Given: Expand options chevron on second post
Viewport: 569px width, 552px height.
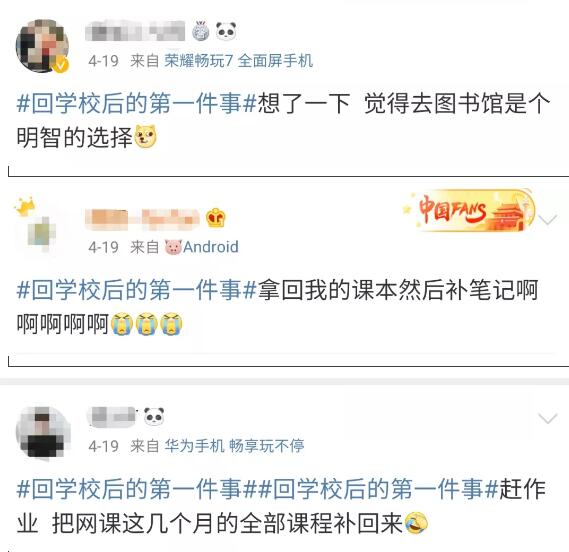Looking at the screenshot, I should 548,220.
